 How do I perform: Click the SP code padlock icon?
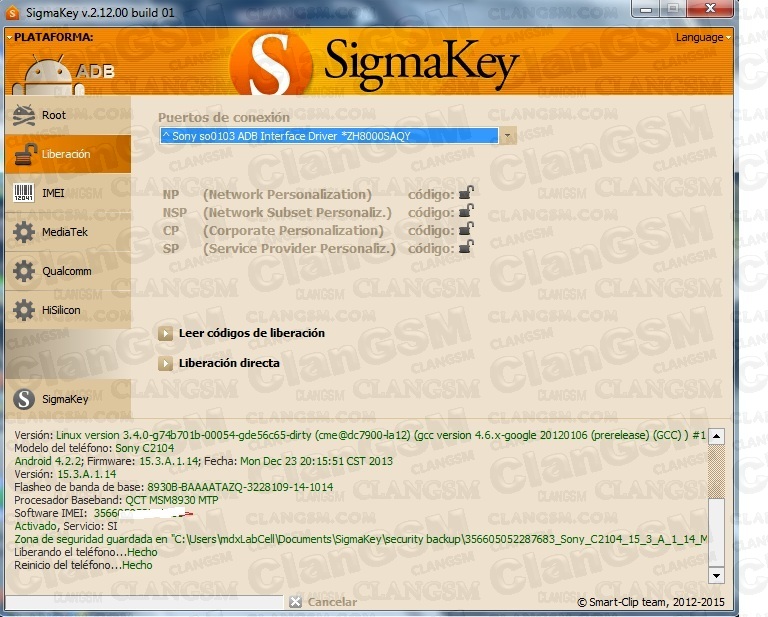(466, 247)
